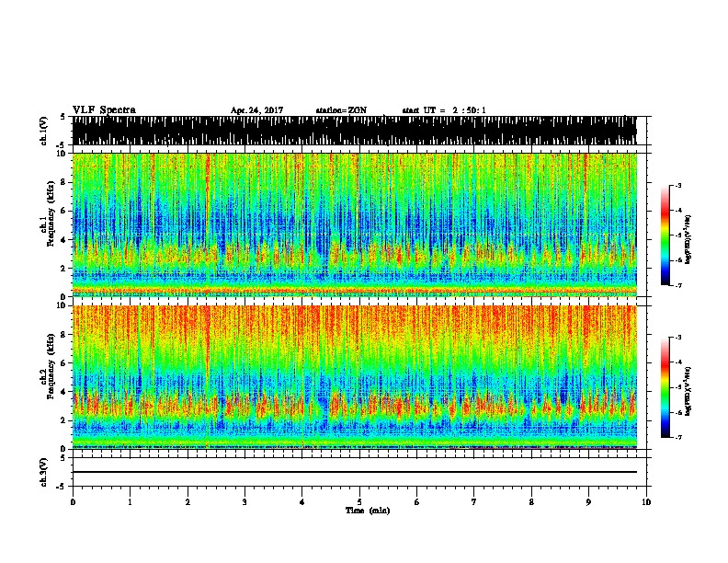Click the ch.1 spectrogram color scale bar
This screenshot has width=728, height=563.
coord(665,236)
